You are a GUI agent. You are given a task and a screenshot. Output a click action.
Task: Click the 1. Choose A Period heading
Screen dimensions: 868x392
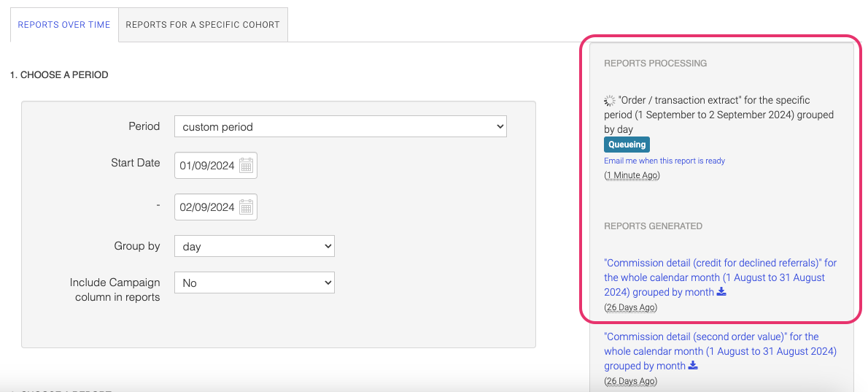[x=59, y=74]
